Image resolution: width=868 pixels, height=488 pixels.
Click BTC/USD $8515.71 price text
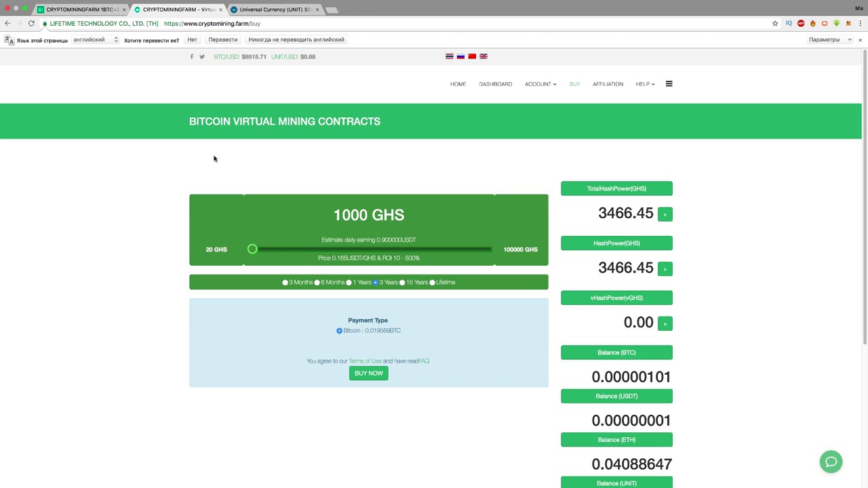click(240, 57)
